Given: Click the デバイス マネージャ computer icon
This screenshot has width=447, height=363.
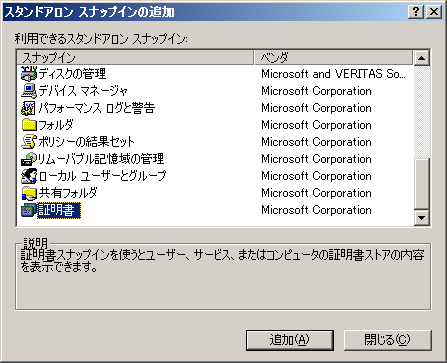Looking at the screenshot, I should [x=29, y=91].
